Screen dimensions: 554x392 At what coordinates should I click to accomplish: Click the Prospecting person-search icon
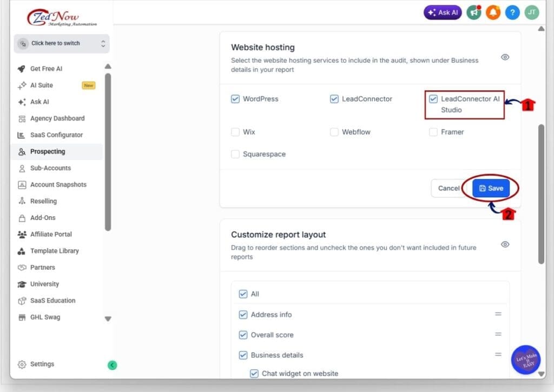coord(22,152)
